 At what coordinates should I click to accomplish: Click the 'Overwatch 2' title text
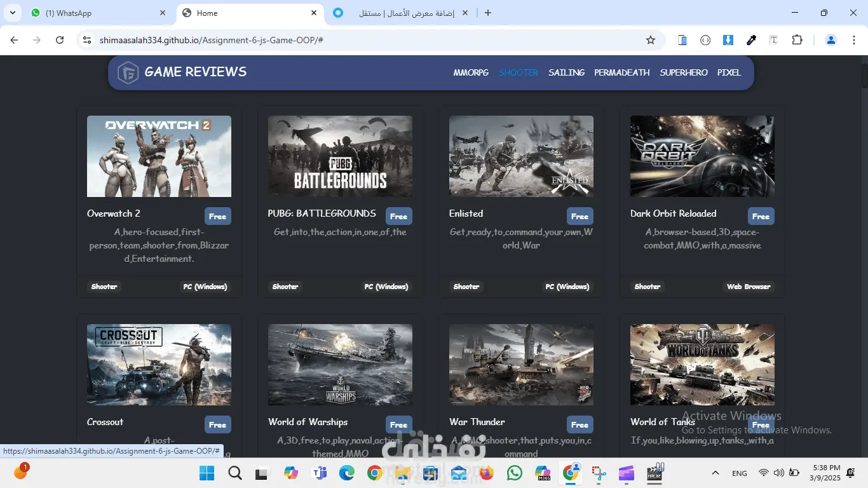pyautogui.click(x=114, y=213)
